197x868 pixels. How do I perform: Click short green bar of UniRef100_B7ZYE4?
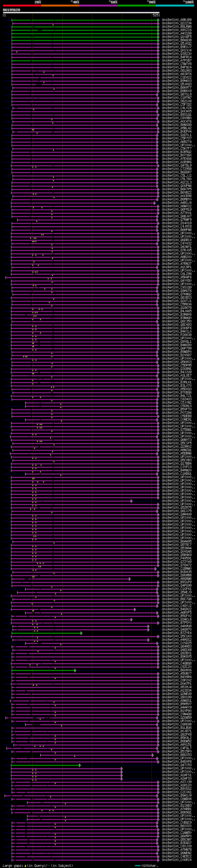point(47,633)
